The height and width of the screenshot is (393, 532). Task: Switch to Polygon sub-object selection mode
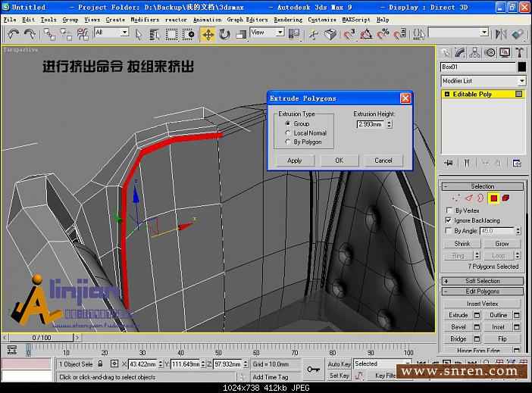point(494,198)
